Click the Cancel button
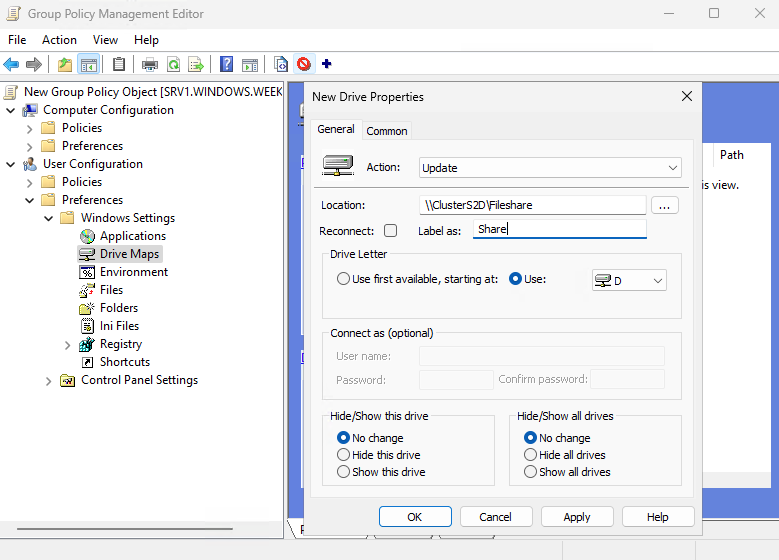The height and width of the screenshot is (560, 779). coord(496,517)
